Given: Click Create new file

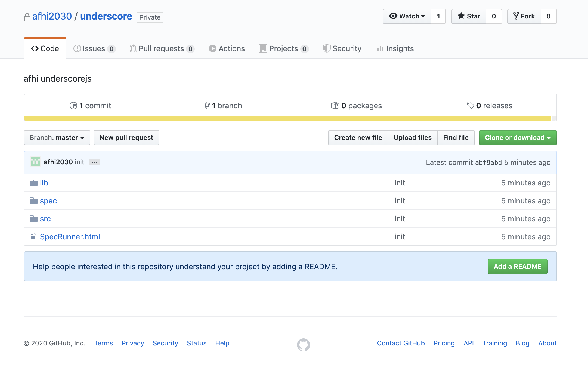Looking at the screenshot, I should [x=358, y=138].
